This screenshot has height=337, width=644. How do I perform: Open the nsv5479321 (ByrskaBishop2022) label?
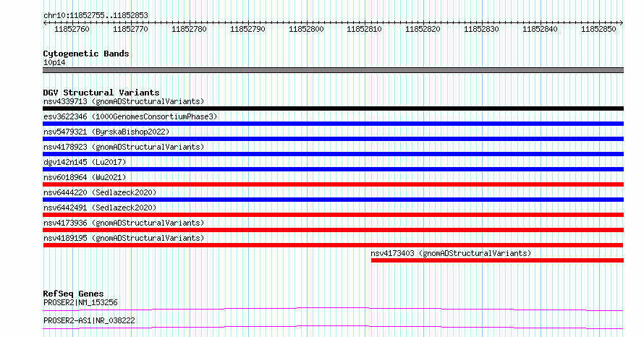coord(106,132)
